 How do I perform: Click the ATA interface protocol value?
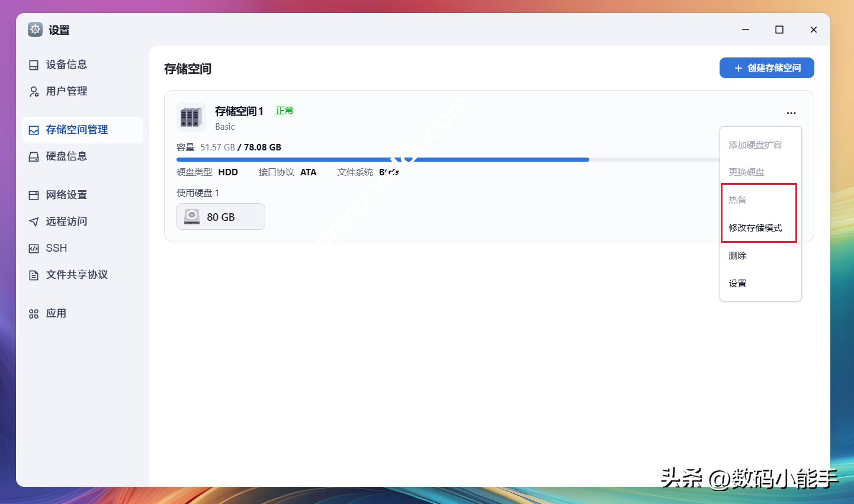309,172
